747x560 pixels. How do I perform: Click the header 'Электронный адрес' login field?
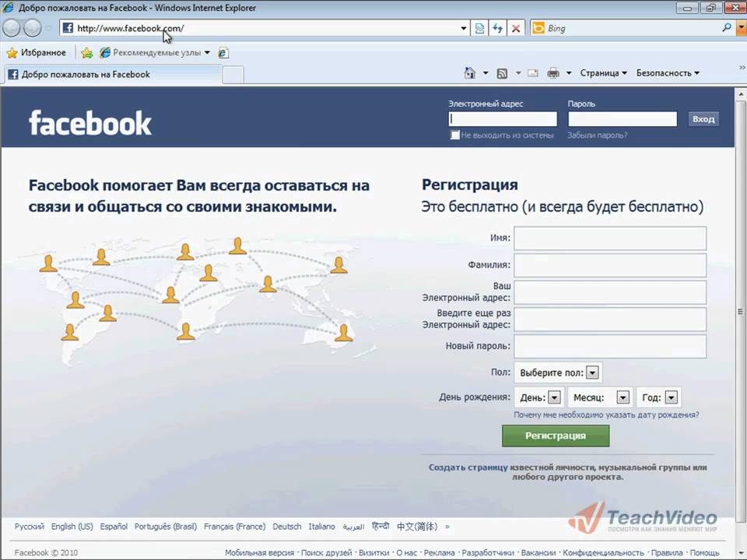pos(503,119)
